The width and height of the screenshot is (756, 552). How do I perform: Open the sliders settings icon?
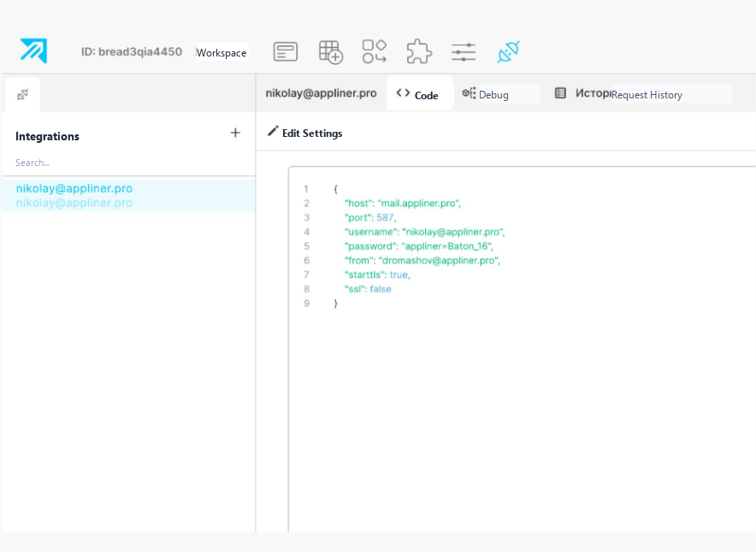[464, 51]
